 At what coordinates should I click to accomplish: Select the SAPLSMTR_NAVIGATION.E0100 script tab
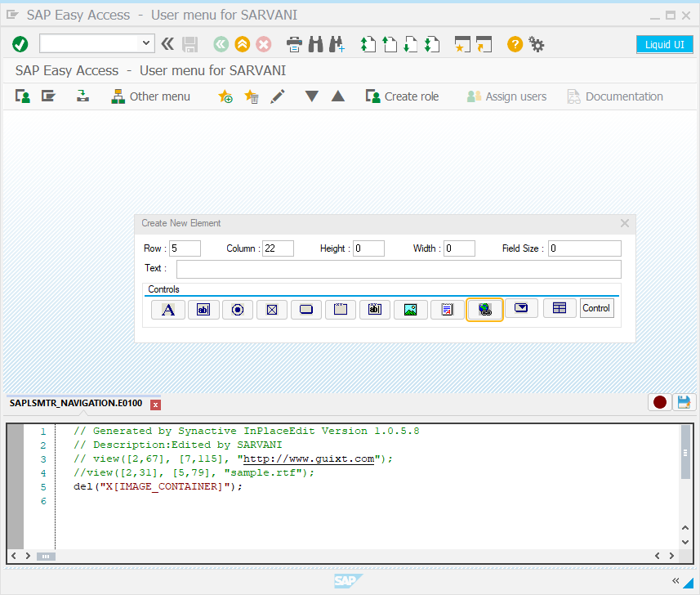click(x=76, y=404)
